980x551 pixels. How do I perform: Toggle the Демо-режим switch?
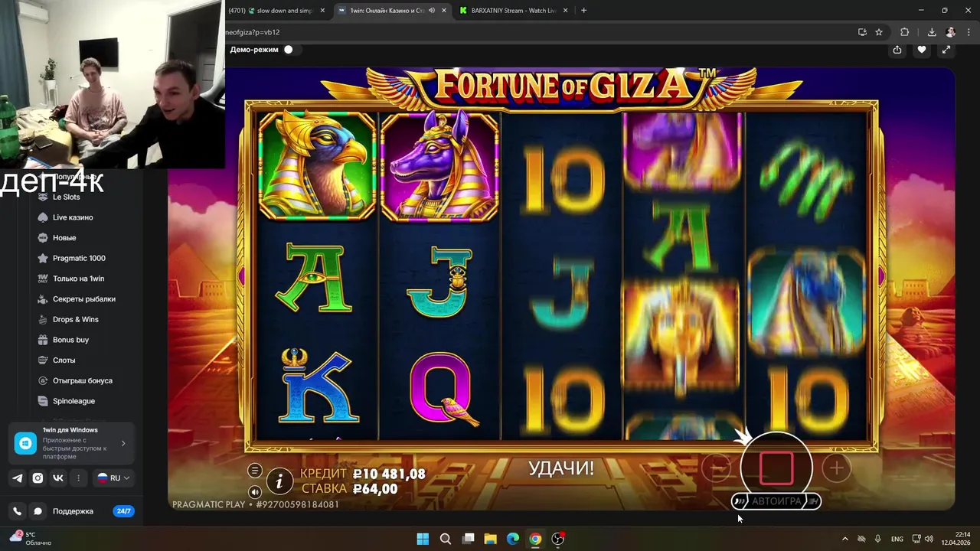pos(289,50)
